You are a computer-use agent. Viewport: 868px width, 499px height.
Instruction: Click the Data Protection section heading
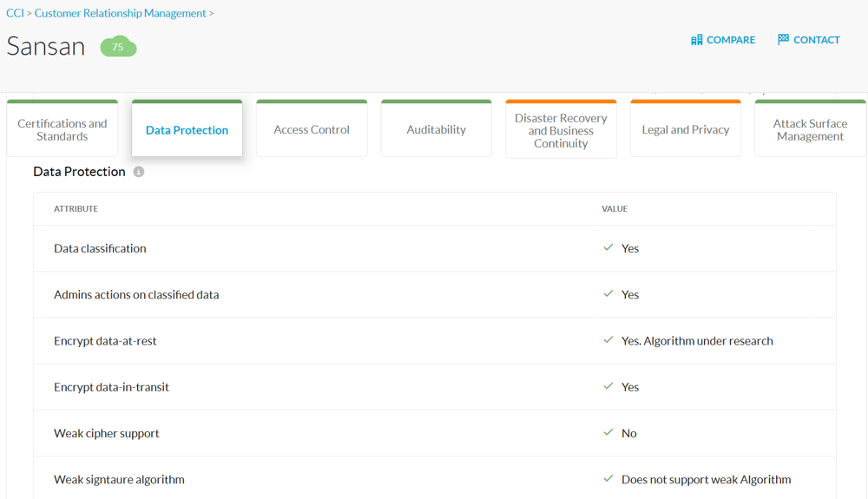coord(79,172)
